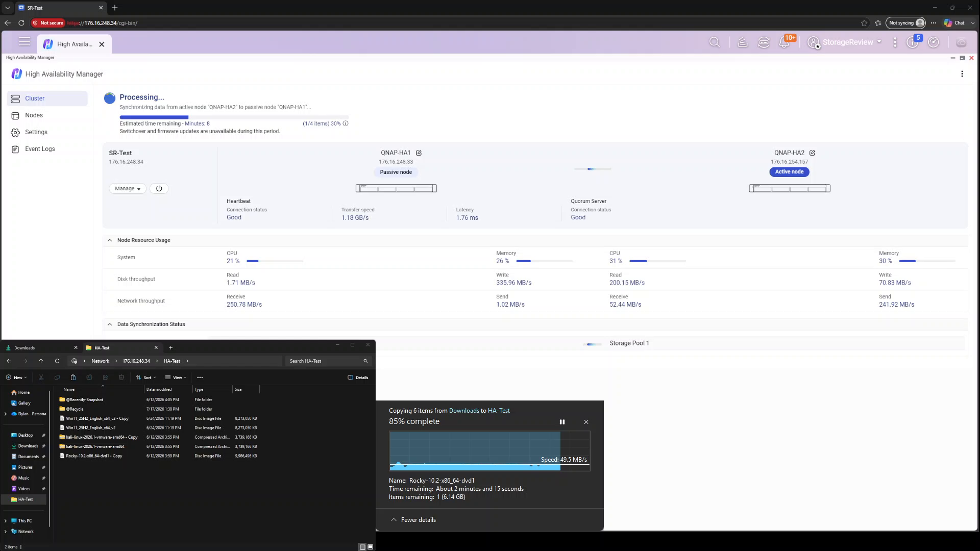Click the cluster power button icon
The image size is (980, 551).
[x=159, y=188]
